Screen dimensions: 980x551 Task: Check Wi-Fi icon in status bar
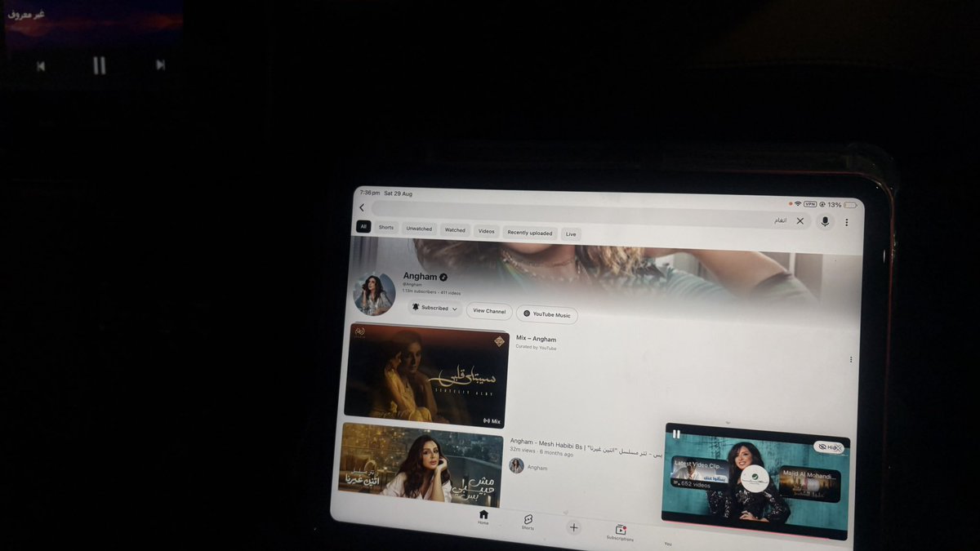[798, 203]
